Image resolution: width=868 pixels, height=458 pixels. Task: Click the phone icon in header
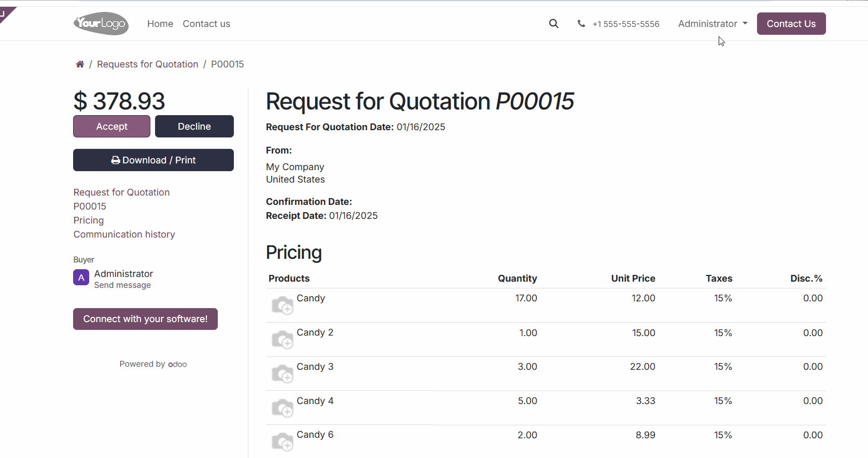581,23
